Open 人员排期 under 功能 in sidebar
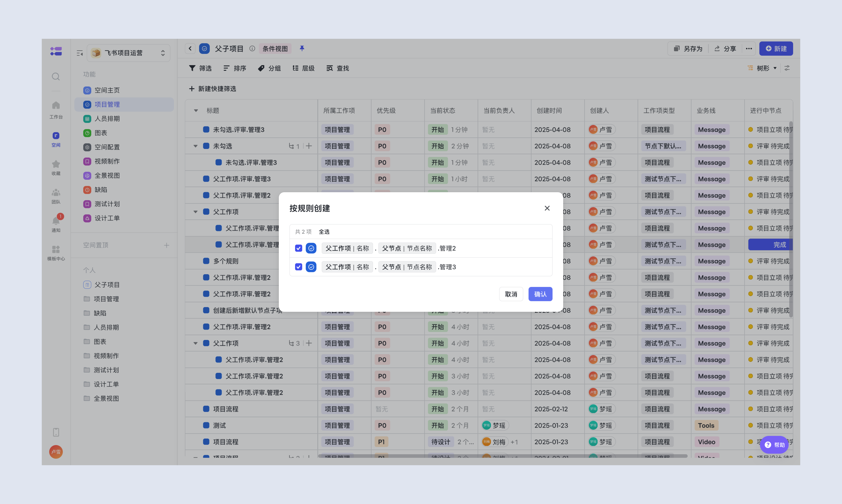Screen dimensions: 842x504 124,119
